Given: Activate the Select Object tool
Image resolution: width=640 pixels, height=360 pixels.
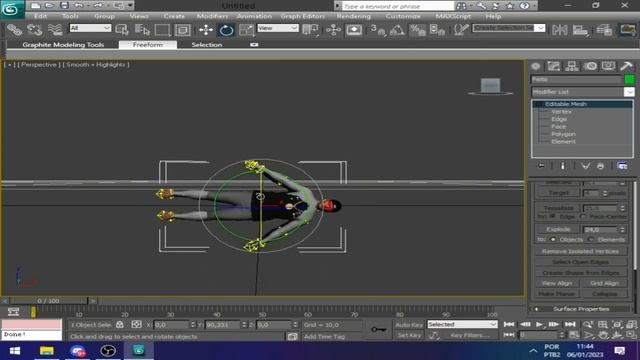Looking at the screenshot, I should [x=122, y=30].
